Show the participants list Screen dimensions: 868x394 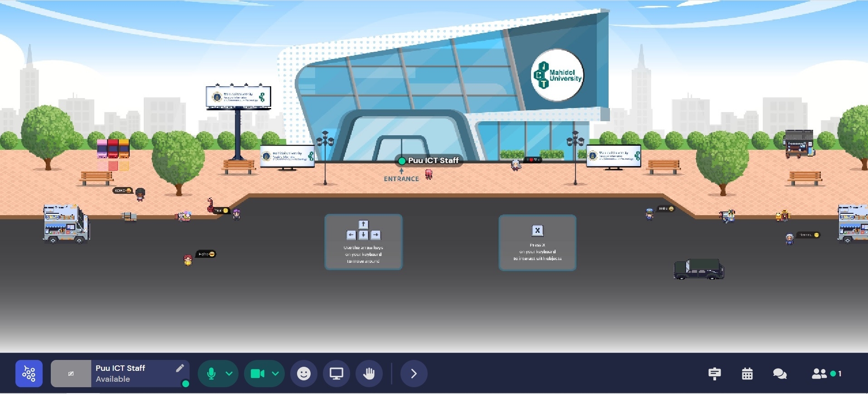pyautogui.click(x=819, y=374)
